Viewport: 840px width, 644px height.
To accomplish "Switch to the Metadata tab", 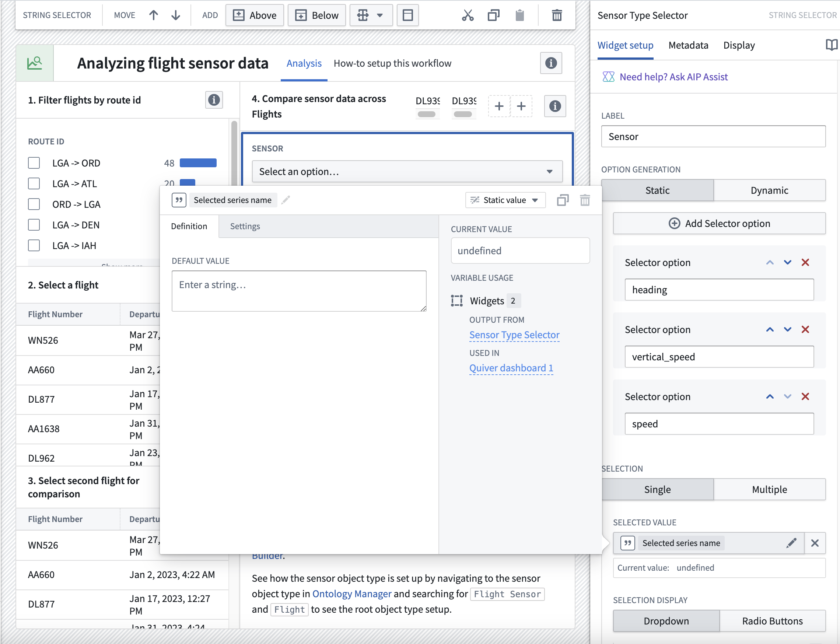I will pyautogui.click(x=688, y=45).
